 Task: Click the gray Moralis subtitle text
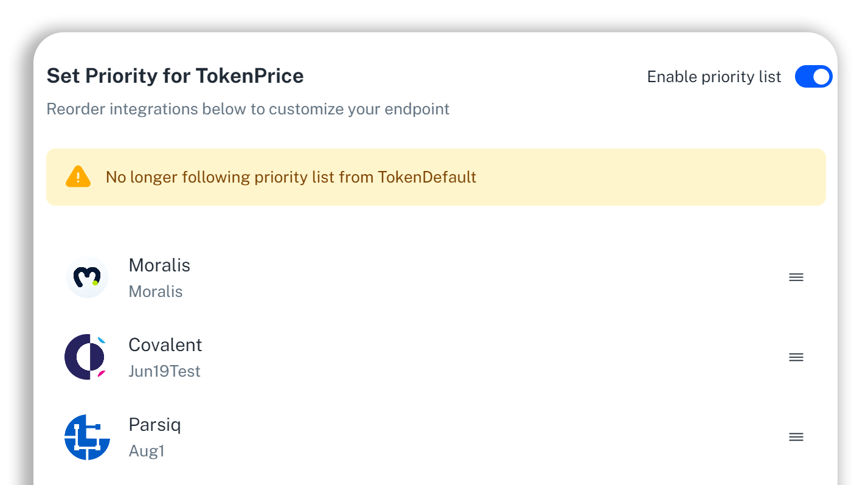coord(156,291)
